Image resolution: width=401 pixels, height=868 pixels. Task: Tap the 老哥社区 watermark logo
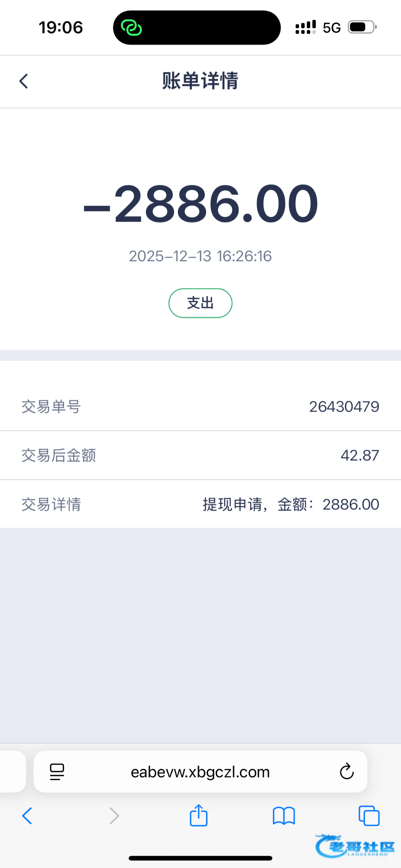click(355, 846)
